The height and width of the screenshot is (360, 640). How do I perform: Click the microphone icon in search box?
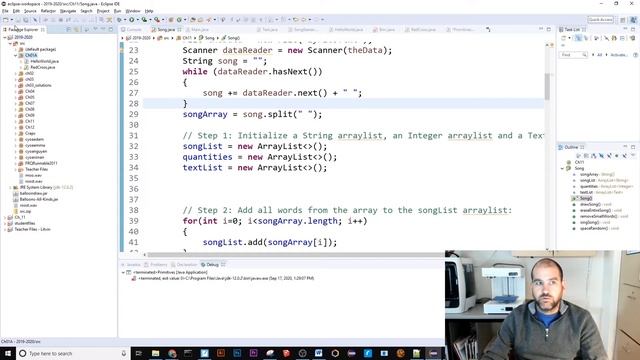(x=124, y=353)
